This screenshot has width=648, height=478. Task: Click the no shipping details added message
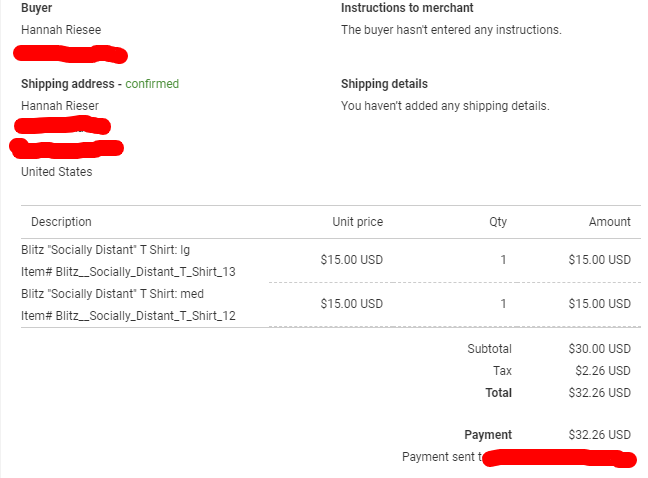[x=445, y=106]
